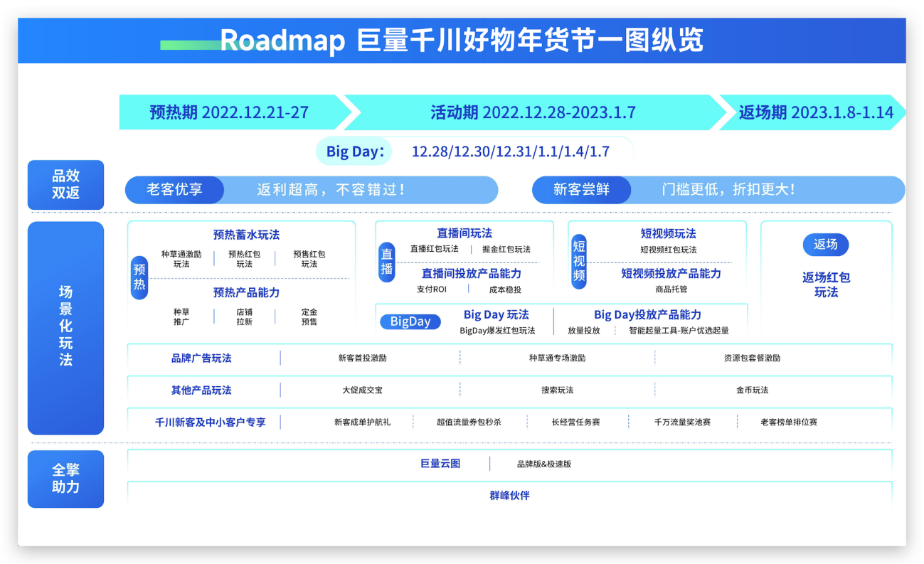The width and height of the screenshot is (924, 564).
Task: Select the 新客尝鲜 pill button
Action: [x=581, y=190]
